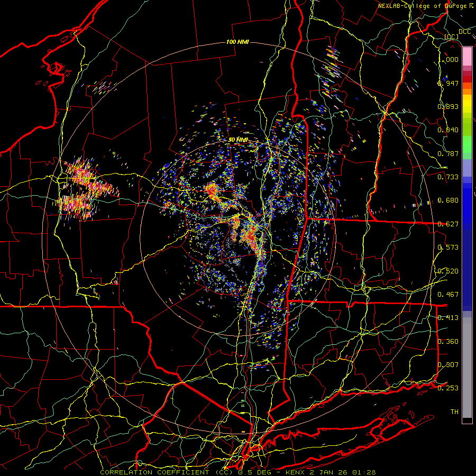Click the 50 NMI range ring label
Viewport: 476px width, 476px height.
238,140
